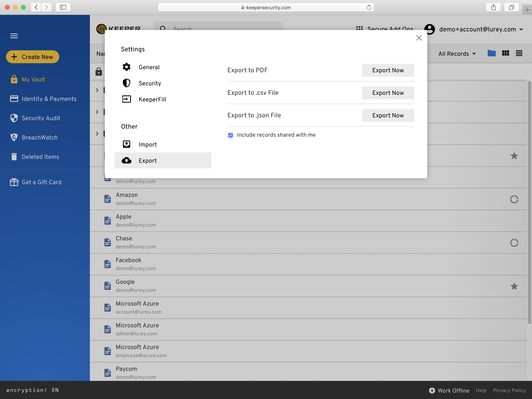Click the Security Audit shield icon
The height and width of the screenshot is (399, 532).
click(x=14, y=118)
